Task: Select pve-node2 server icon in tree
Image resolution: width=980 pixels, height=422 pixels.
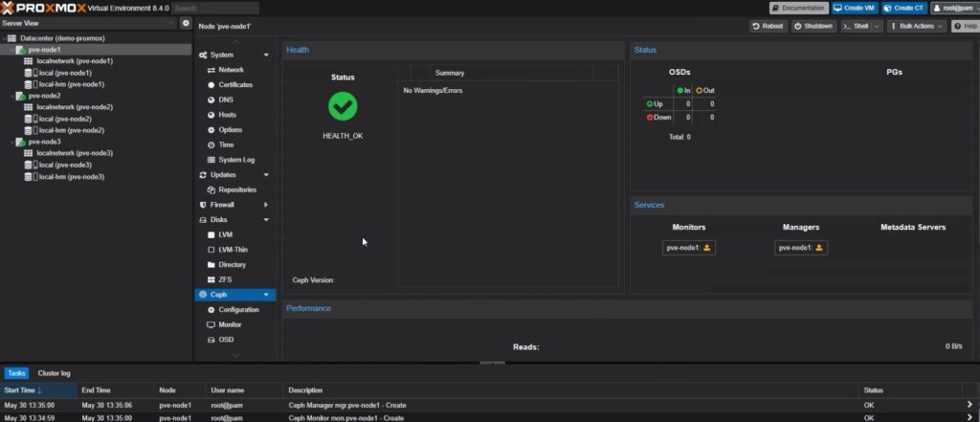Action: tap(21, 96)
